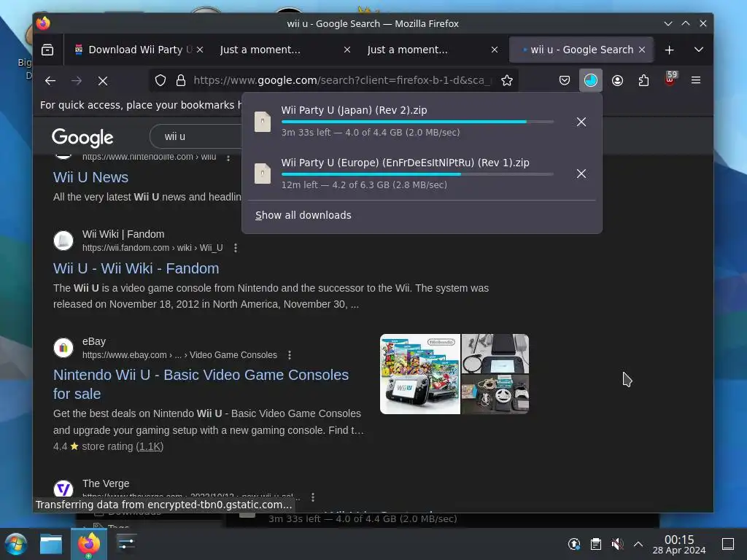Click the file icon for the Europe zip download
Screen dimensions: 747x560
click(263, 174)
